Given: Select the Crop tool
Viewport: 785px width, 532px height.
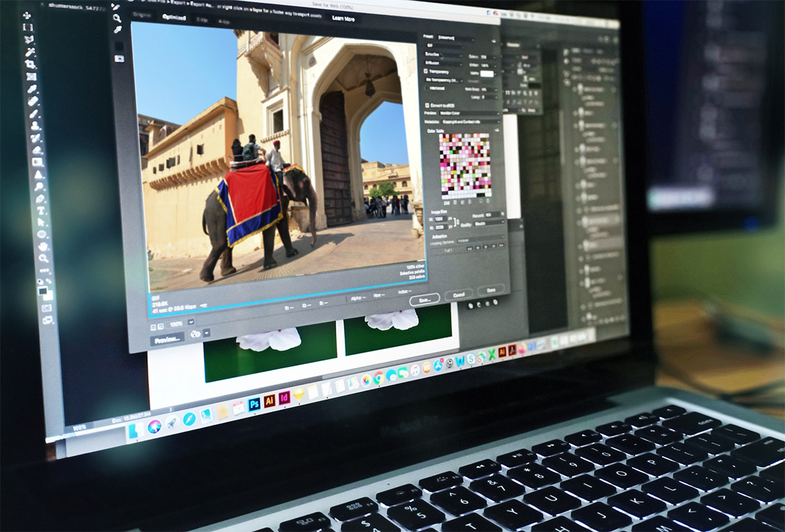Looking at the screenshot, I should pos(31,63).
